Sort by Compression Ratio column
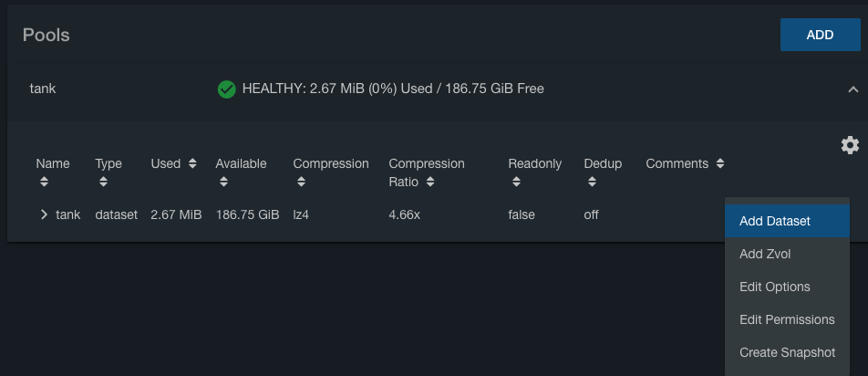868x376 pixels. tap(429, 182)
